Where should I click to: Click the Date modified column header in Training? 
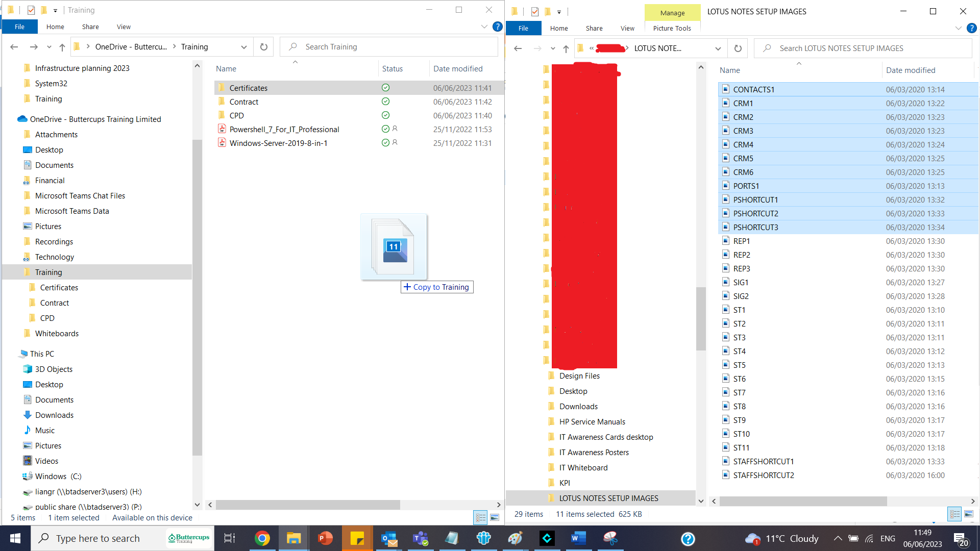[458, 69]
